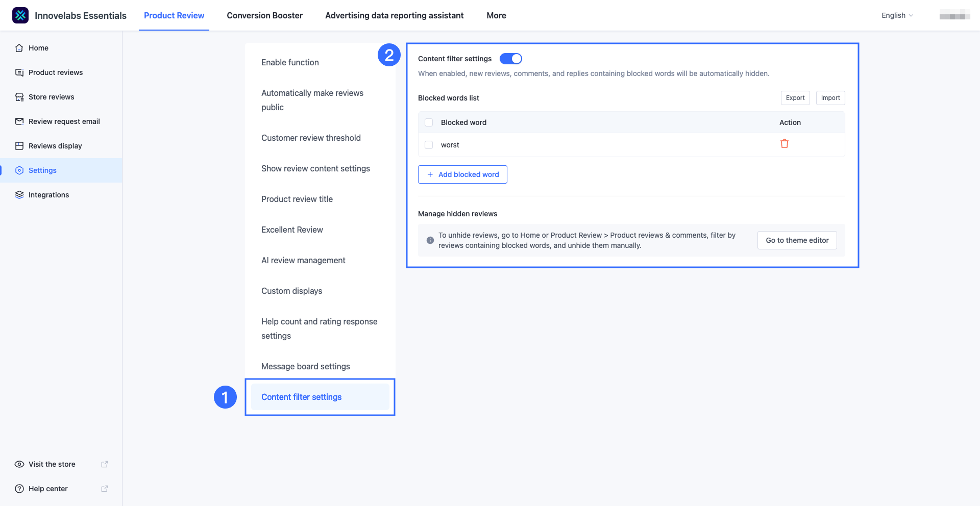This screenshot has height=506, width=980.
Task: Open Custom displays settings section
Action: [x=320, y=291]
